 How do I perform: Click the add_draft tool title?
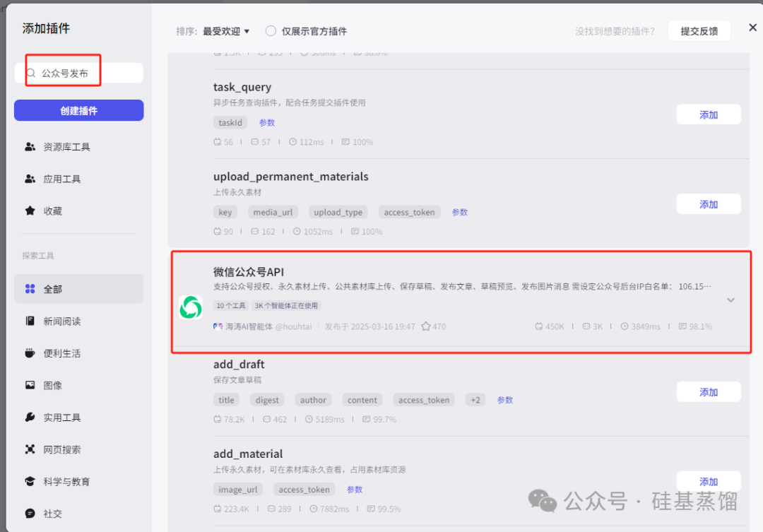pyautogui.click(x=239, y=364)
